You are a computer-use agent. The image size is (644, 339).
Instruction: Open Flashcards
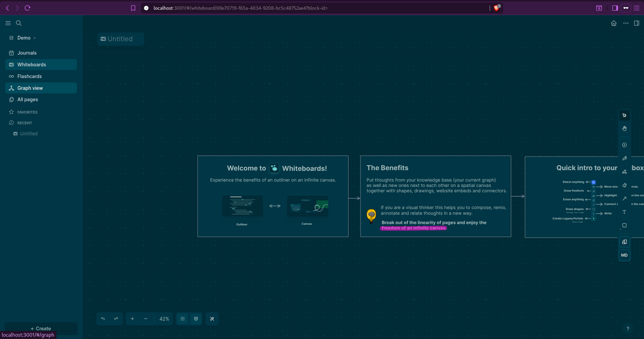tap(41, 76)
